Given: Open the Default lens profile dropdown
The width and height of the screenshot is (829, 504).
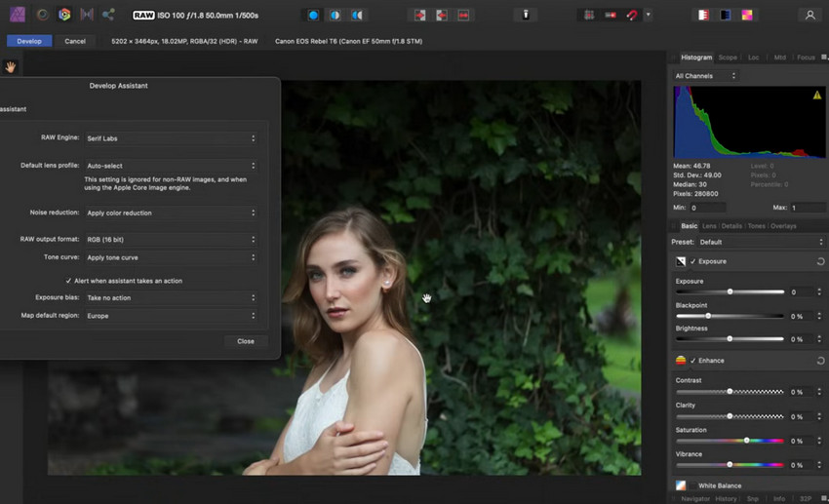Looking at the screenshot, I should pyautogui.click(x=171, y=166).
